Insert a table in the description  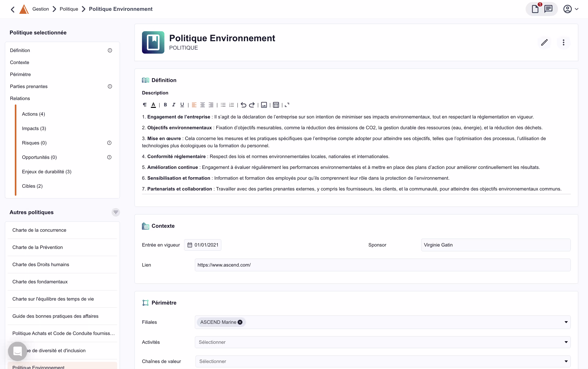(276, 105)
